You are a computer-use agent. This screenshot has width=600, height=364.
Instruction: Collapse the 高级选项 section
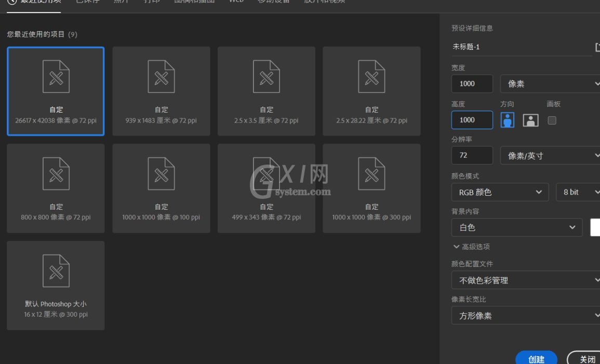472,247
